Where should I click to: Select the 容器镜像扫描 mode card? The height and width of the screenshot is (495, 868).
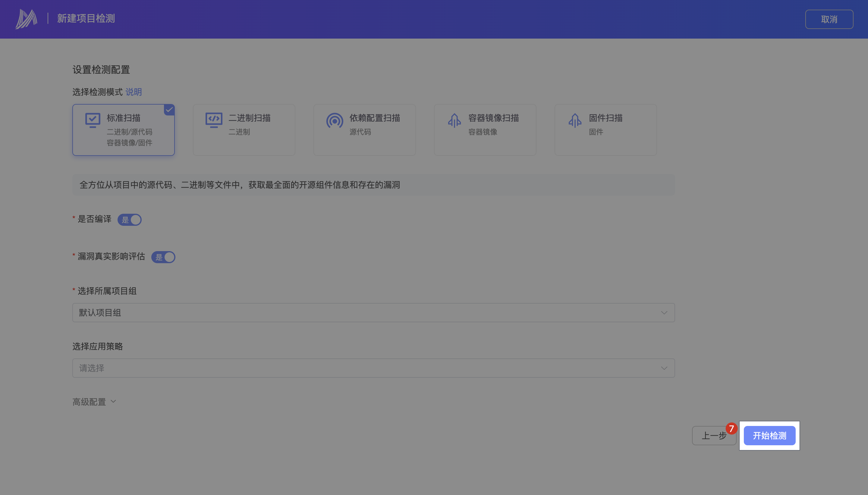(485, 130)
